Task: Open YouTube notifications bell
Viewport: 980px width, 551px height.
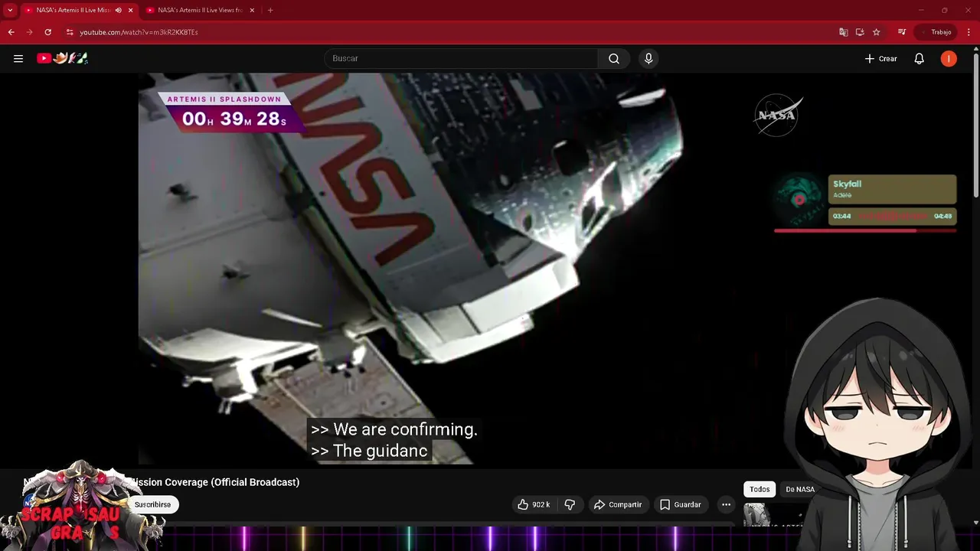Action: pos(920,58)
